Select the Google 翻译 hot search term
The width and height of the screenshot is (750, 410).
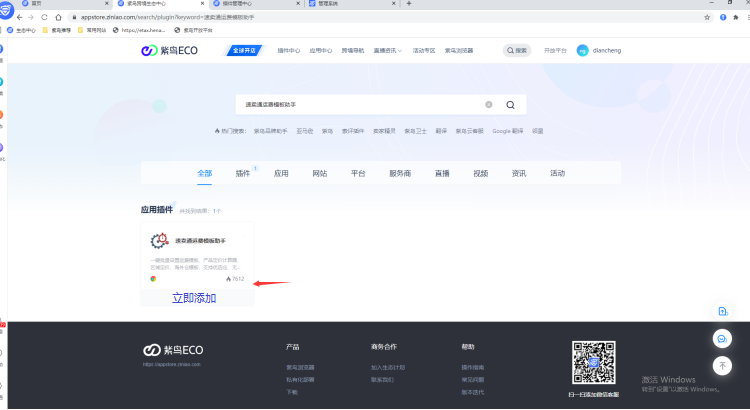tap(507, 131)
